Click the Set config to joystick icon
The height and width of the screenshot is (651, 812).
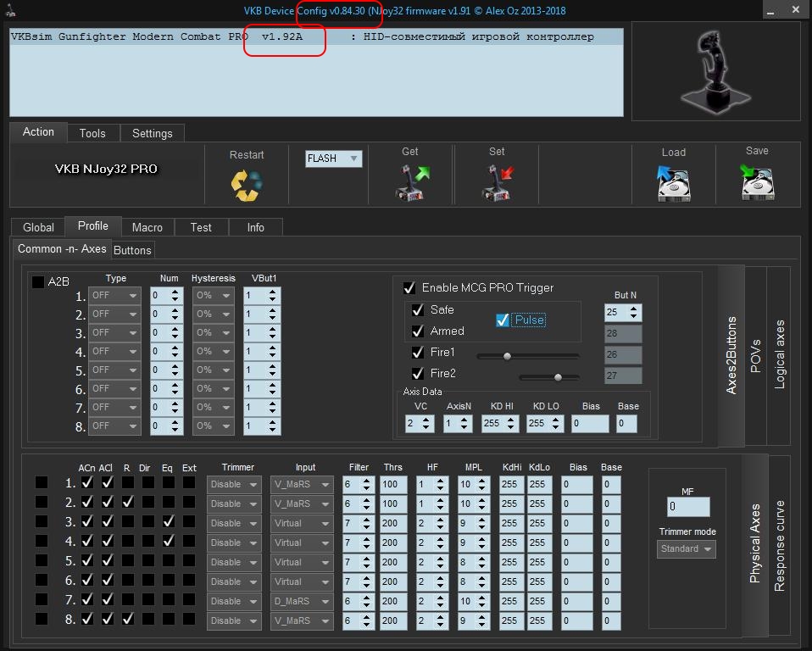498,182
